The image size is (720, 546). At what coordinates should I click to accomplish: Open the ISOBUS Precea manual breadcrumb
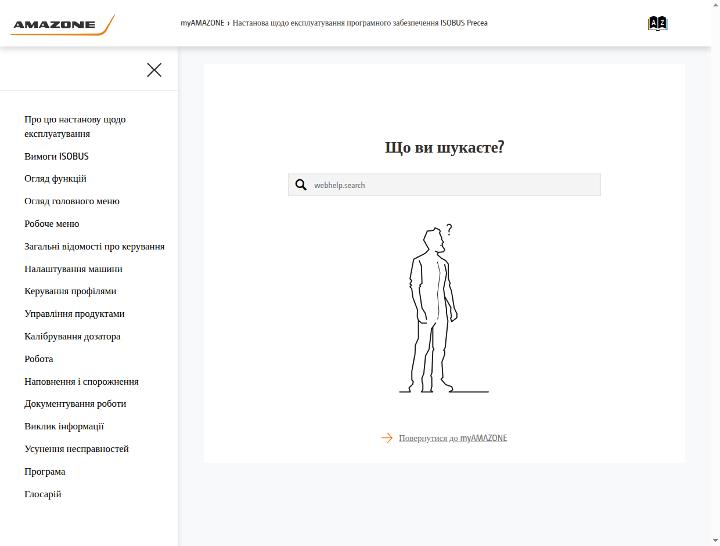(x=360, y=23)
